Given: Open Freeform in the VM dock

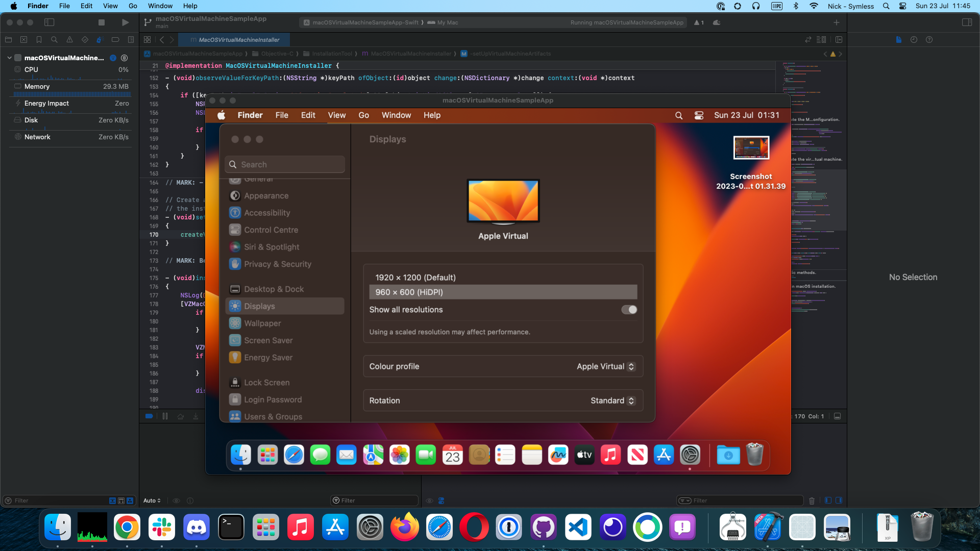Looking at the screenshot, I should click(558, 455).
